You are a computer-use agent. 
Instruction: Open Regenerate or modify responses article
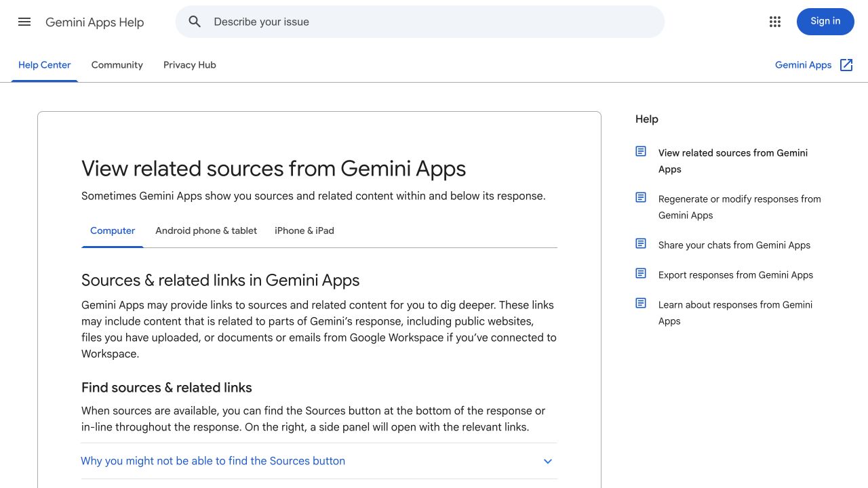click(x=740, y=207)
